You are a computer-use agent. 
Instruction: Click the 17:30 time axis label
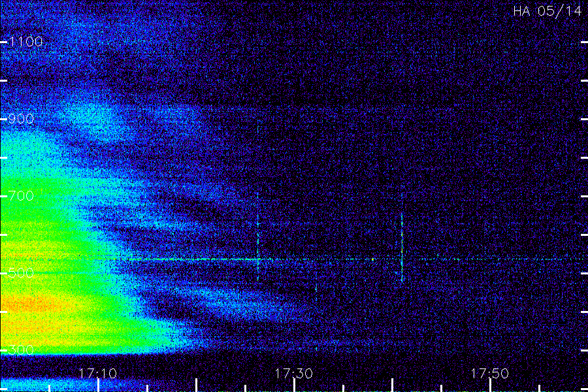click(x=293, y=374)
